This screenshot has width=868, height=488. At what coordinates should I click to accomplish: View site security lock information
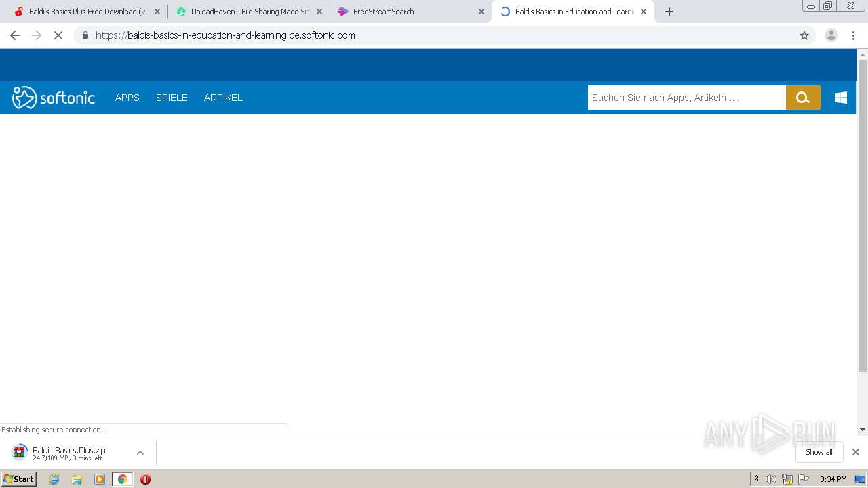click(85, 35)
